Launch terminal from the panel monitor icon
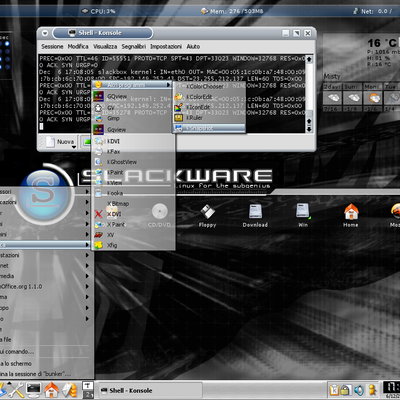Screen dimensions: 400x400 (x=34, y=390)
